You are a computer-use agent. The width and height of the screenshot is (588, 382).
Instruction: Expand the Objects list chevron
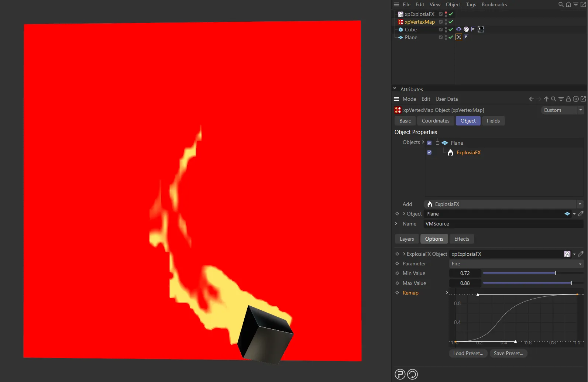click(x=423, y=142)
